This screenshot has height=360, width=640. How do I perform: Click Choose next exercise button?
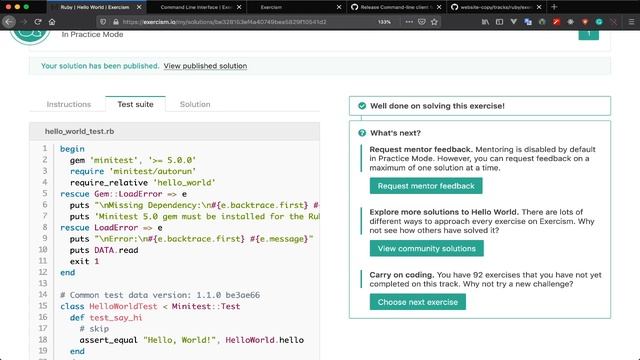pyautogui.click(x=418, y=302)
